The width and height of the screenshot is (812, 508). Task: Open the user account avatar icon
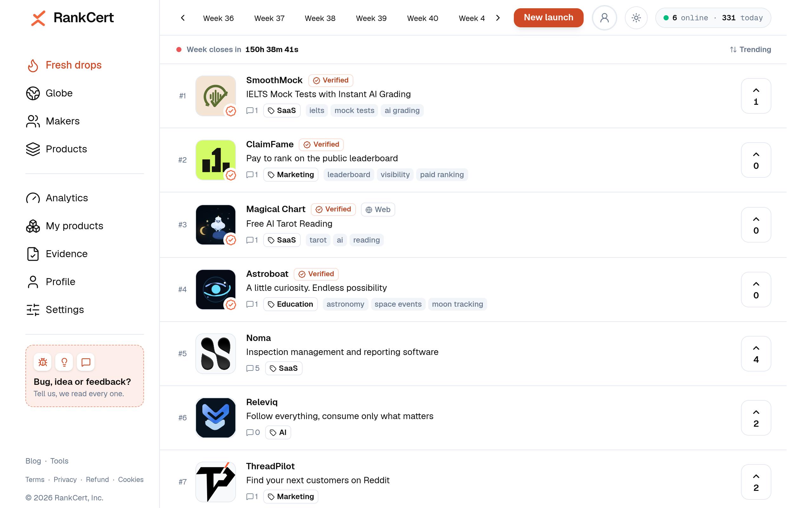coord(604,18)
